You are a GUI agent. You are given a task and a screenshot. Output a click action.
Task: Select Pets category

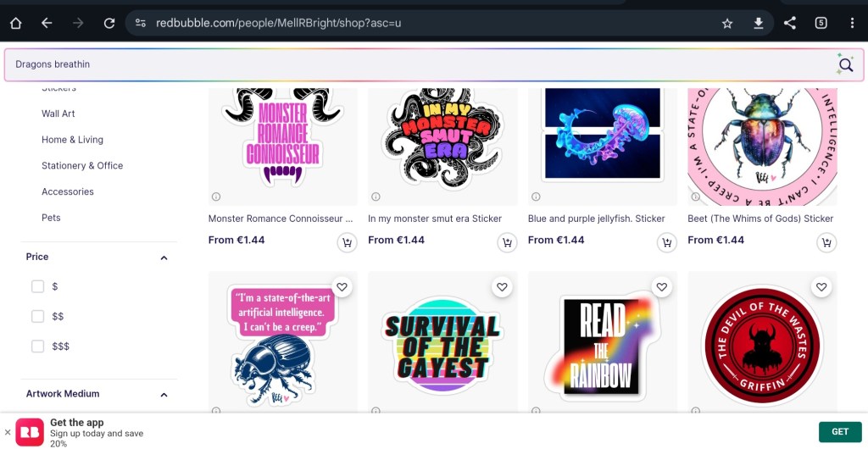tap(51, 218)
